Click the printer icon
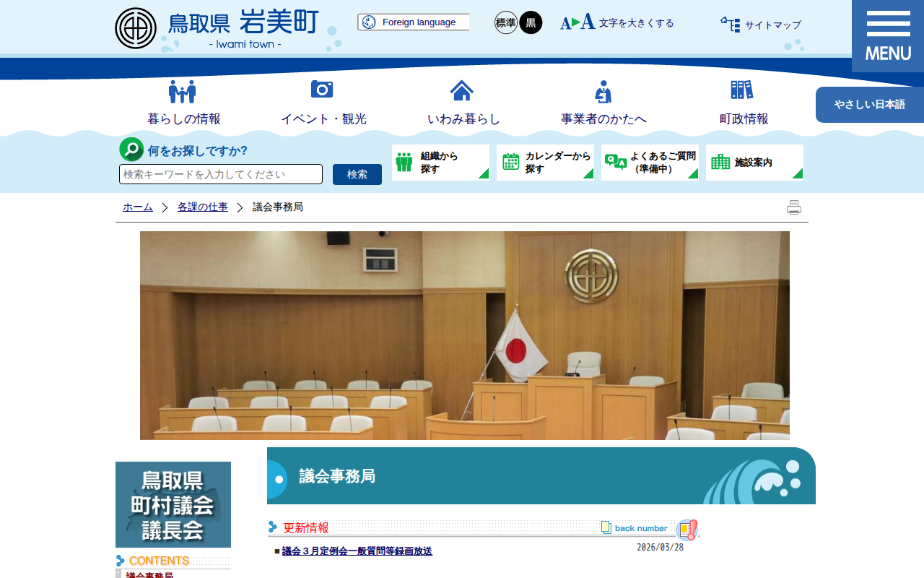This screenshot has width=924, height=578. (794, 207)
